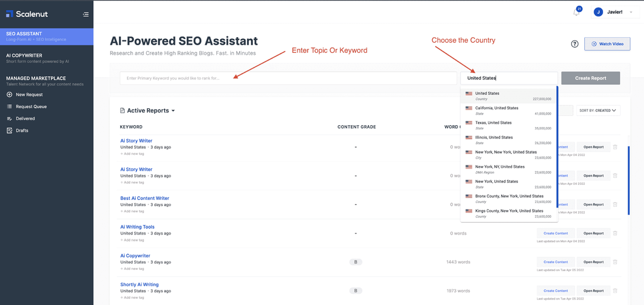Open Best Ai Content Writer keyword link
This screenshot has width=644, height=305.
145,198
